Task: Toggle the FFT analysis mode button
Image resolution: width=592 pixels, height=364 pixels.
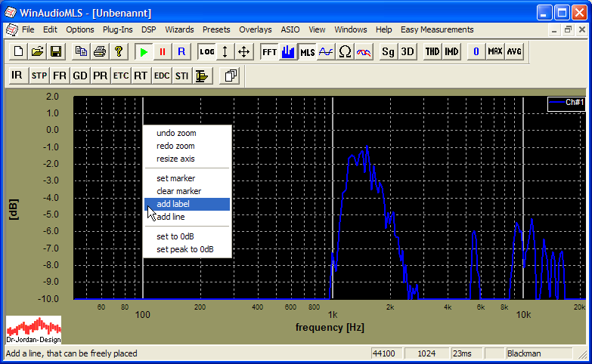Action: (269, 51)
